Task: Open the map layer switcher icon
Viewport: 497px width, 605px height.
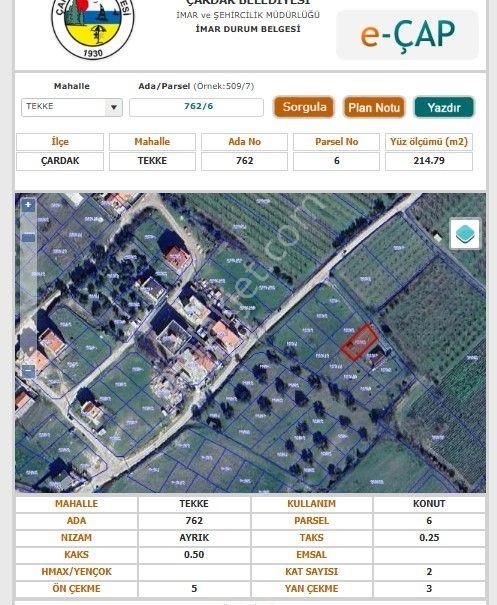Action: 465,234
